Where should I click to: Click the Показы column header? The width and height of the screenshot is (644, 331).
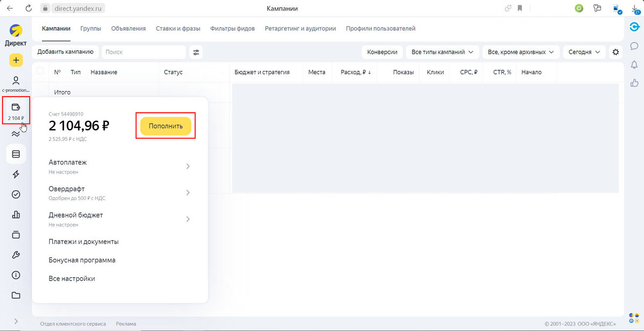coord(403,72)
